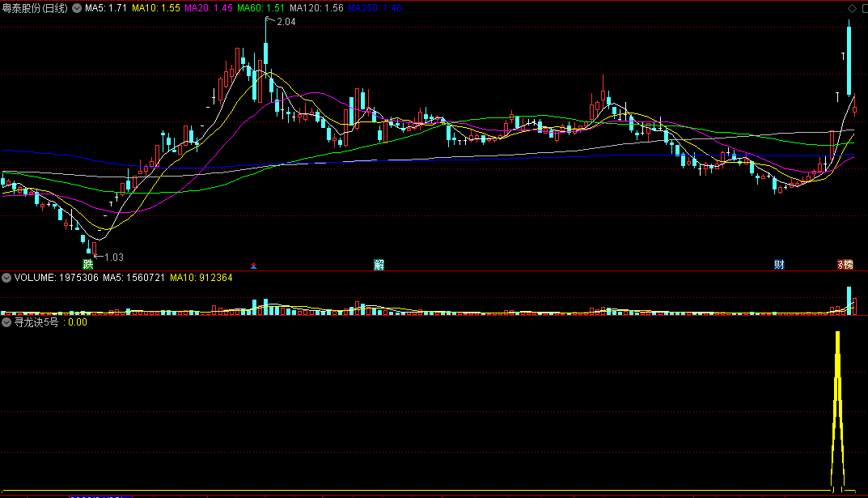Click the 1.03 low price label
The image size is (868, 498).
pos(114,257)
